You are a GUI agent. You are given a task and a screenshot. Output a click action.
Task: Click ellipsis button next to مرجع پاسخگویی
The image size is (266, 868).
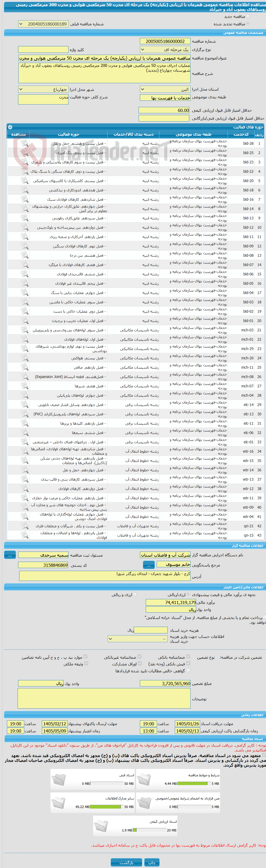[149, 565]
